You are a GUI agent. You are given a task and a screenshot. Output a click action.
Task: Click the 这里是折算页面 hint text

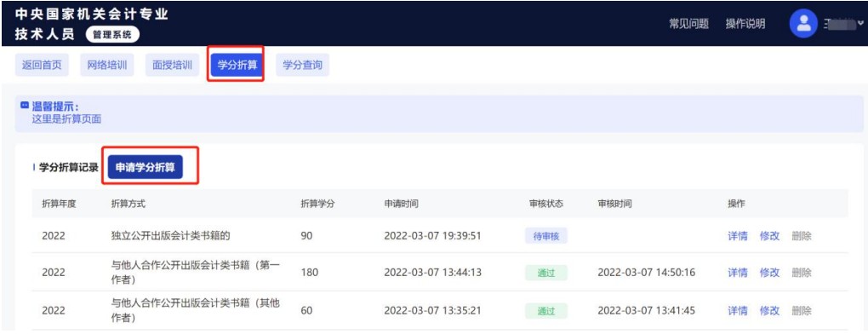(x=66, y=118)
